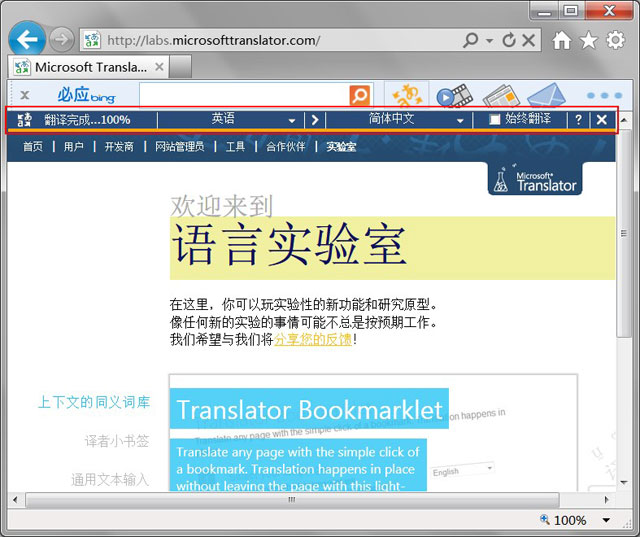Expand the 简体中文 target language dropdown
This screenshot has height=537, width=640.
tap(461, 120)
